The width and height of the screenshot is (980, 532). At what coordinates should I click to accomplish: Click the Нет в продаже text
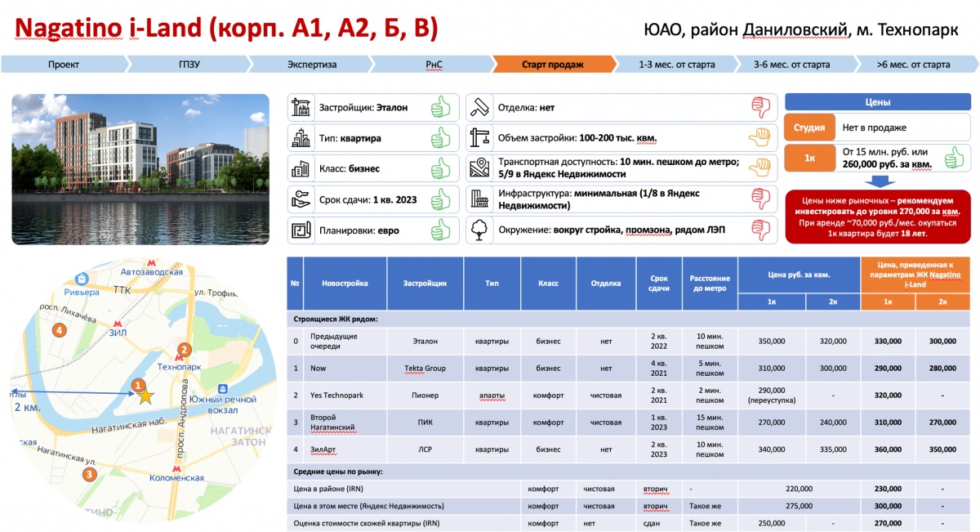pos(875,127)
